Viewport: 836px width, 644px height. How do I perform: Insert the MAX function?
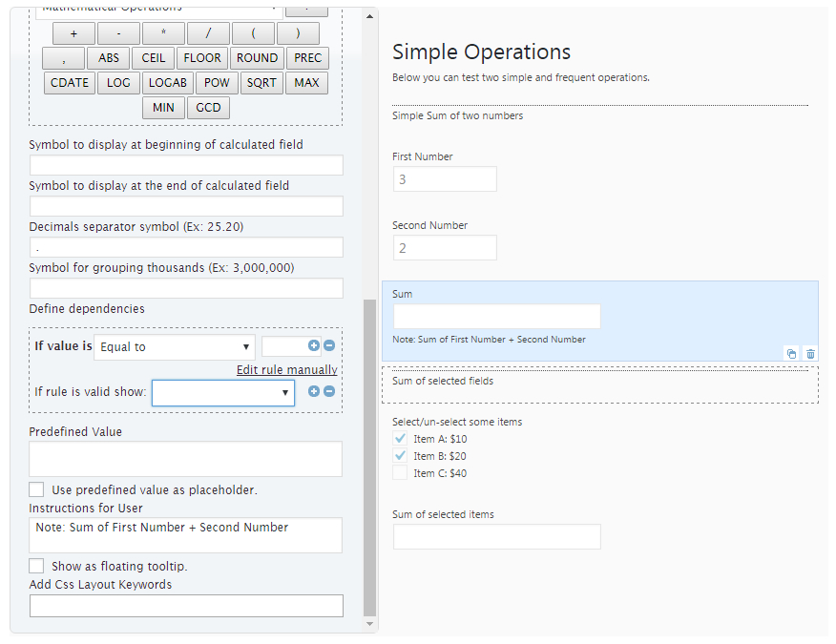306,83
